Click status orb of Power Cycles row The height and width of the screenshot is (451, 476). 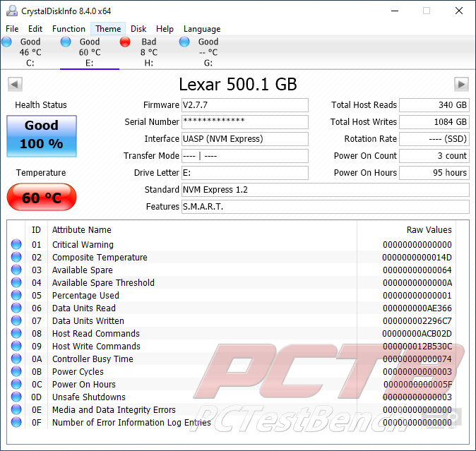tap(16, 371)
